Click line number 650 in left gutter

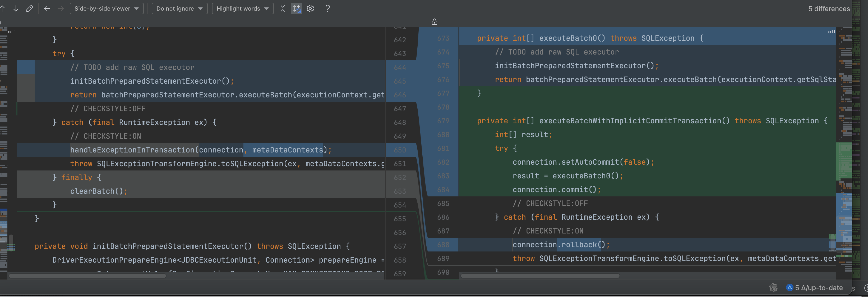(x=400, y=150)
